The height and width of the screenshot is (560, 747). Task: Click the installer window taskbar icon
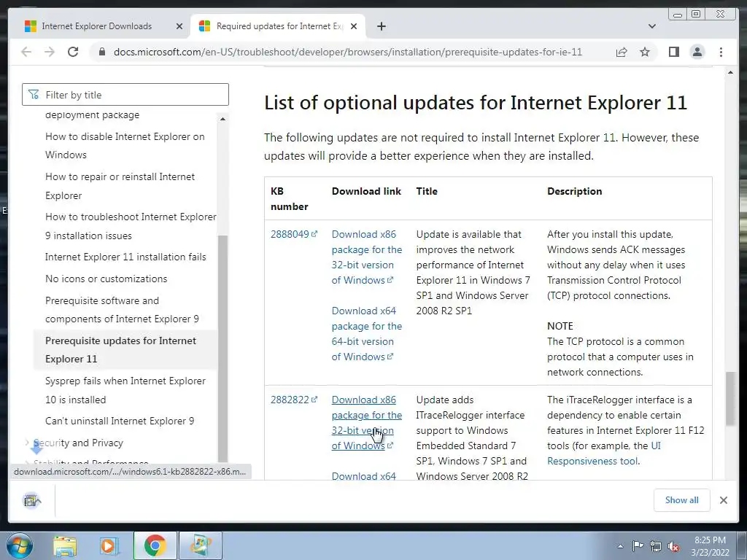(x=201, y=545)
